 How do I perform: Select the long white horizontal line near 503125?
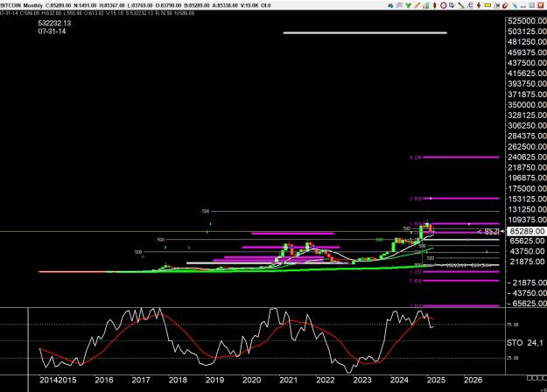click(365, 33)
